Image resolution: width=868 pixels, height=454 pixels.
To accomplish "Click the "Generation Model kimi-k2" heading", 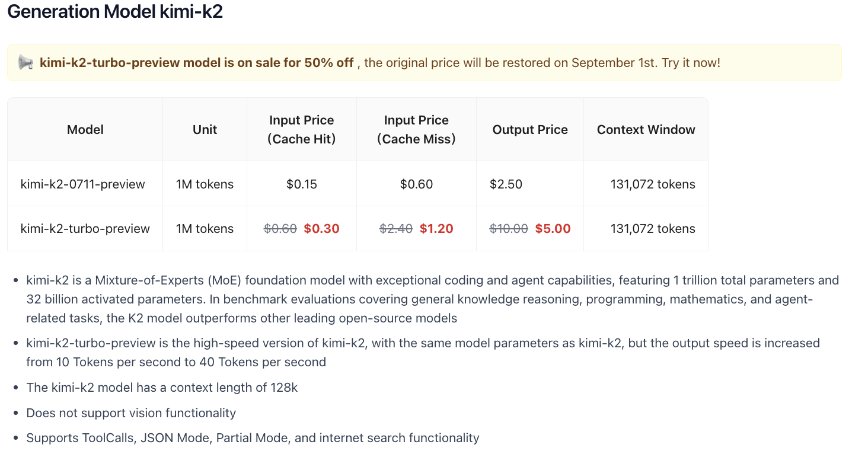I will 115,12.
